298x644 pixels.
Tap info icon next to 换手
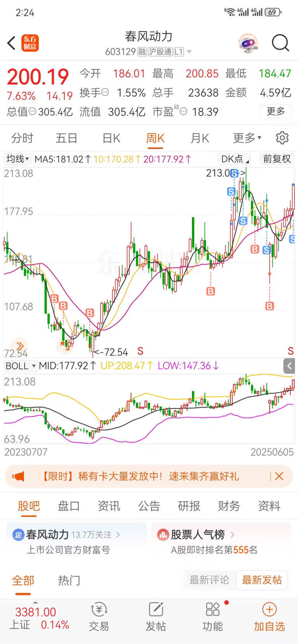tap(105, 92)
